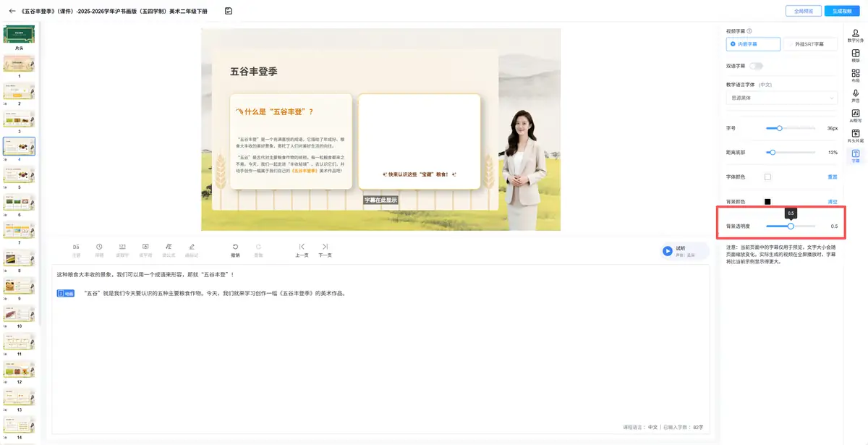Select the 外挂SRT字幕 option
The height and width of the screenshot is (445, 868).
coord(811,44)
